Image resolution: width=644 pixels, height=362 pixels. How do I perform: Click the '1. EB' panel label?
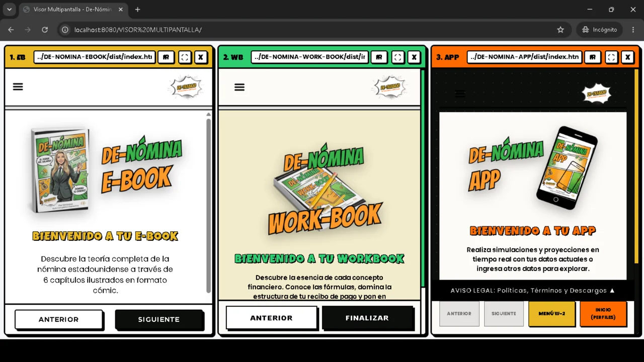18,57
